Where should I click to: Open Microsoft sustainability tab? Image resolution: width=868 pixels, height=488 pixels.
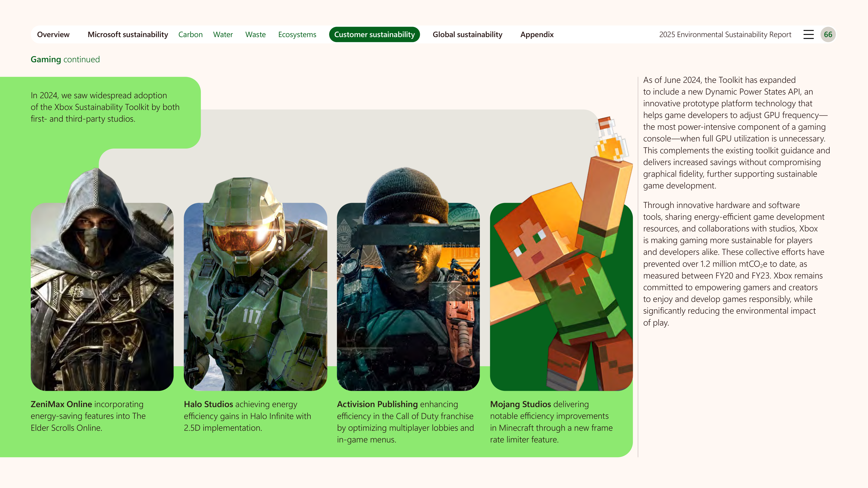click(x=128, y=34)
